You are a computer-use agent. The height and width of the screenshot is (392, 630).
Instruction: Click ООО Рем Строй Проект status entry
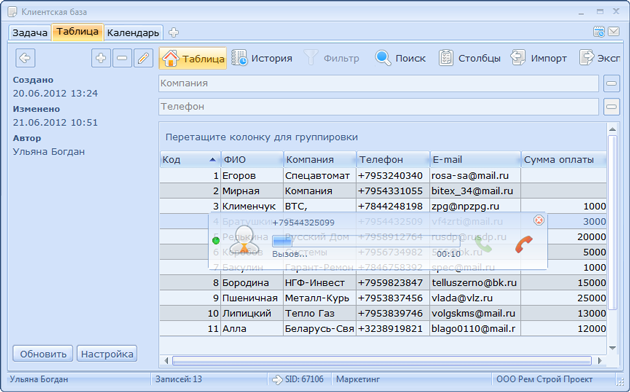click(x=544, y=379)
